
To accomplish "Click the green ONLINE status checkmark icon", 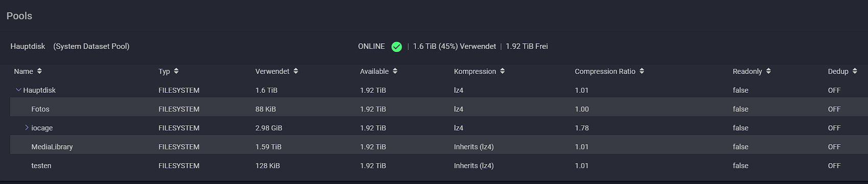I will [396, 47].
